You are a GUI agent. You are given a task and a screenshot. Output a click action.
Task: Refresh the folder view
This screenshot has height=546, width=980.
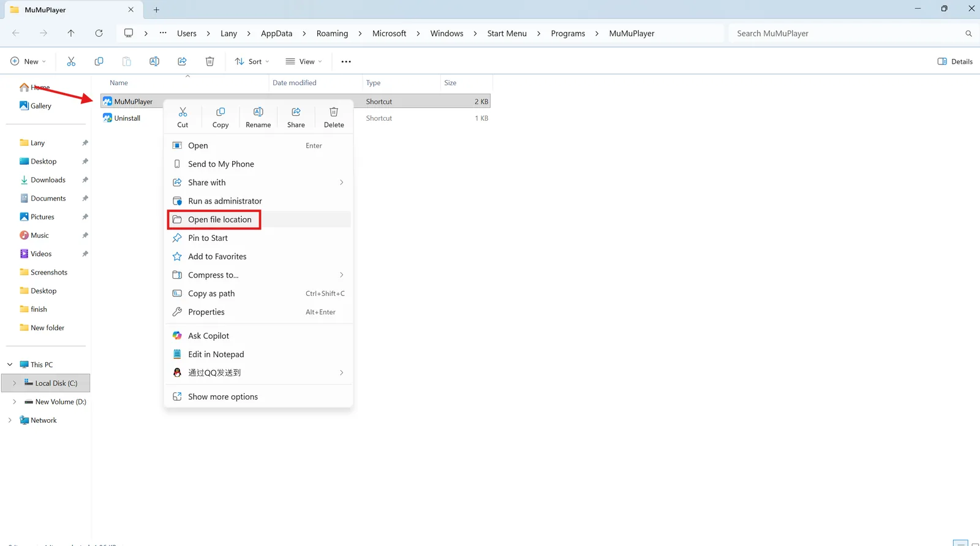coord(99,33)
